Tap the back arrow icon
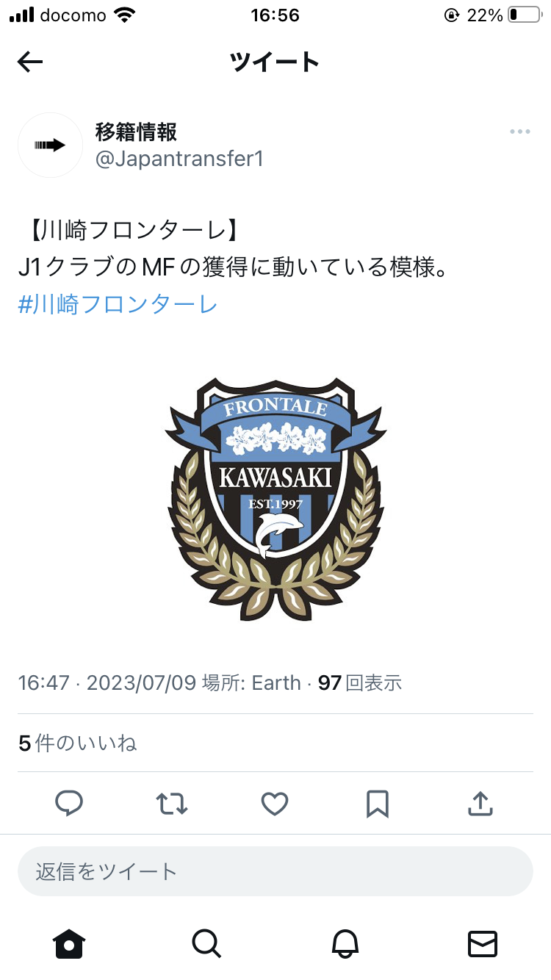This screenshot has height=980, width=551. click(x=30, y=62)
